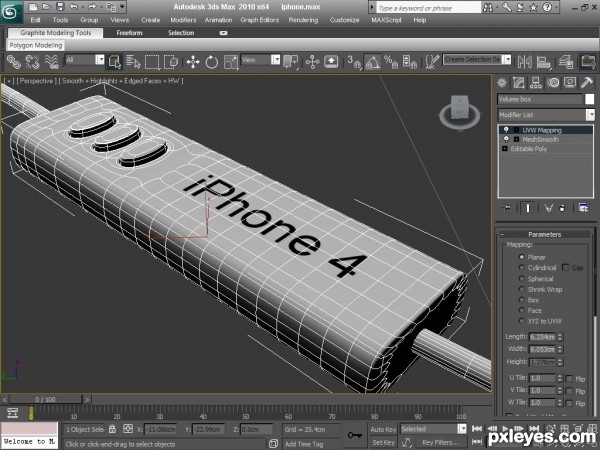Open the Selected key filter dropdown
The image size is (600, 450).
pyautogui.click(x=462, y=429)
